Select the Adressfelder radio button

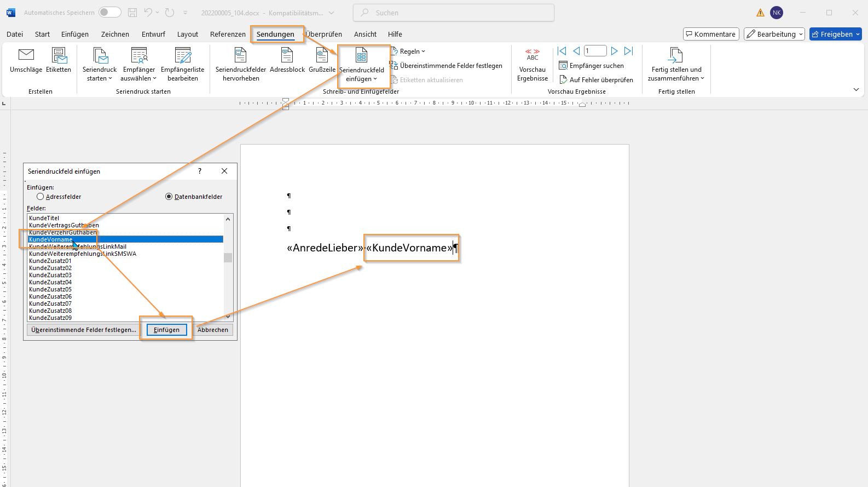click(40, 197)
